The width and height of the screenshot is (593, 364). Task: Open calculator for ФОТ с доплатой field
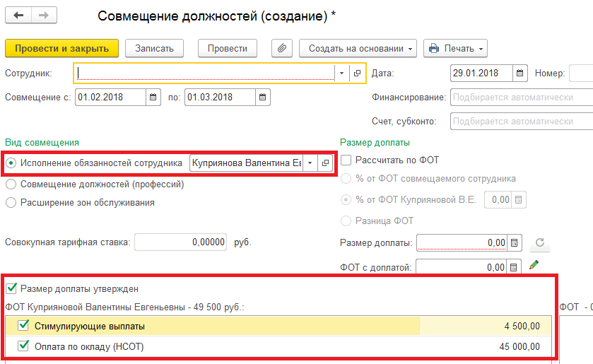coord(513,267)
